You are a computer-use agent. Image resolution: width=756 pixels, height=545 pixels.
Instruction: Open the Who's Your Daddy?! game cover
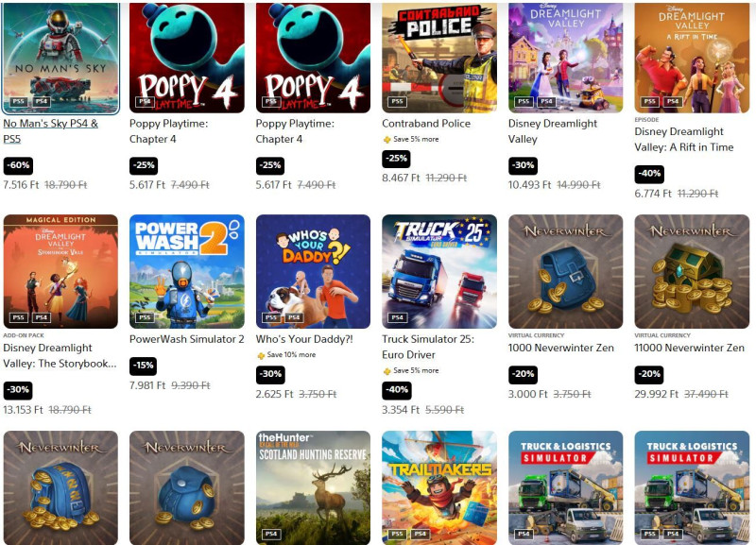point(313,271)
